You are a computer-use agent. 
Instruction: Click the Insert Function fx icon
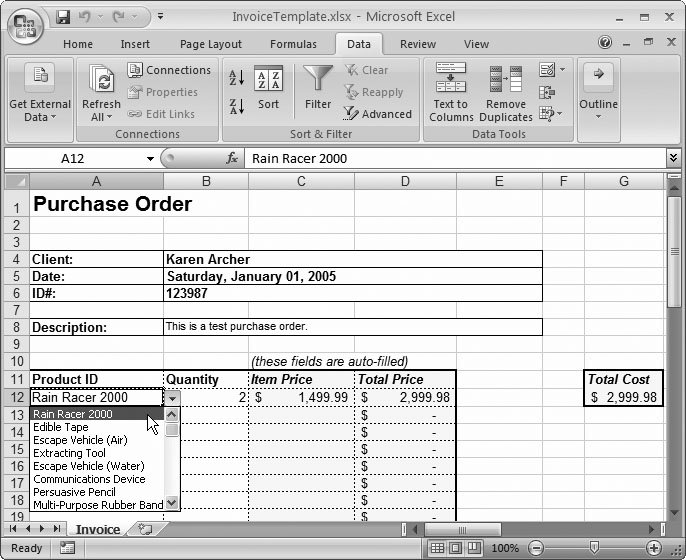232,158
